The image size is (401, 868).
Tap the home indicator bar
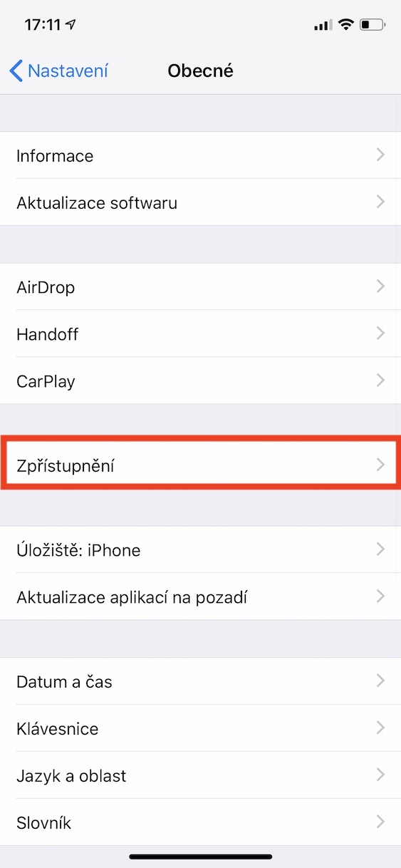(200, 856)
